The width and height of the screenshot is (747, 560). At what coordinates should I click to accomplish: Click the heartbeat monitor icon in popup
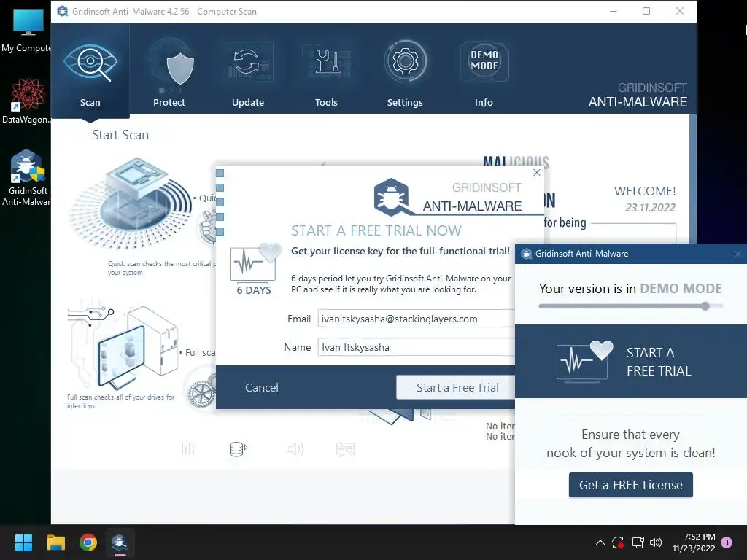584,361
